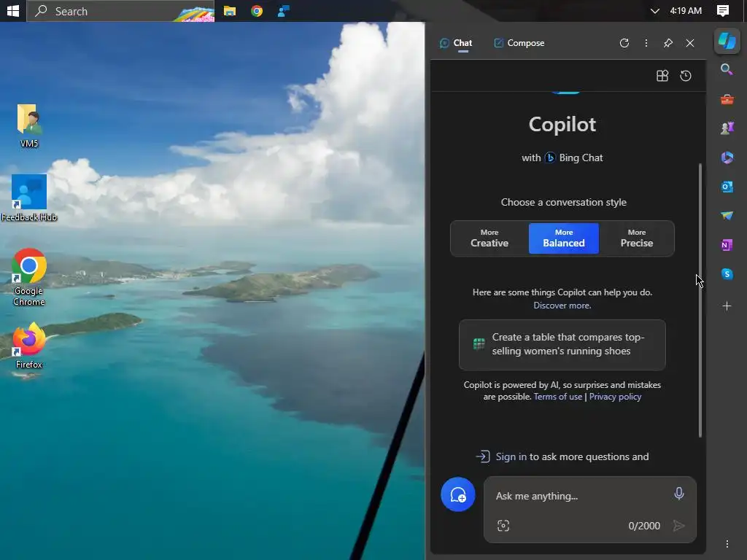Refresh the Copilot pane

pos(624,43)
